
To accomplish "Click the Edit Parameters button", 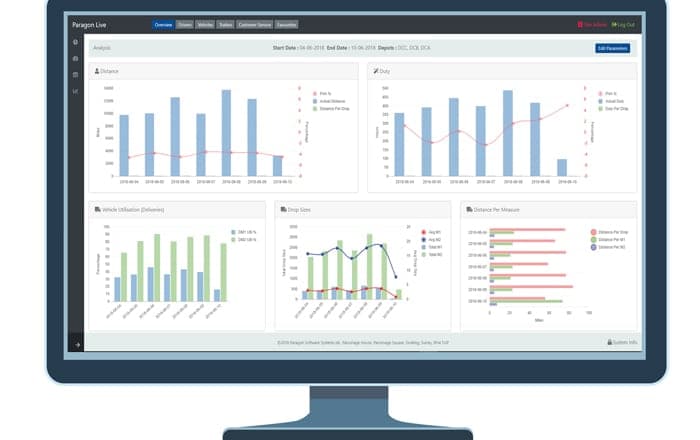I will coord(612,48).
